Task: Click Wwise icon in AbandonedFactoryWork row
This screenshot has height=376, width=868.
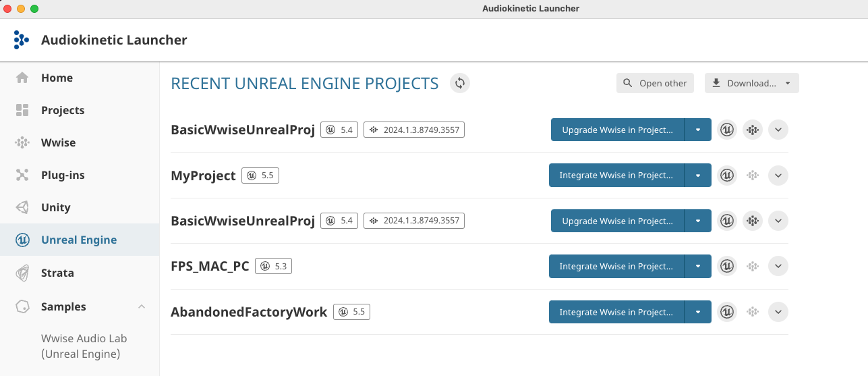Action: click(x=753, y=312)
